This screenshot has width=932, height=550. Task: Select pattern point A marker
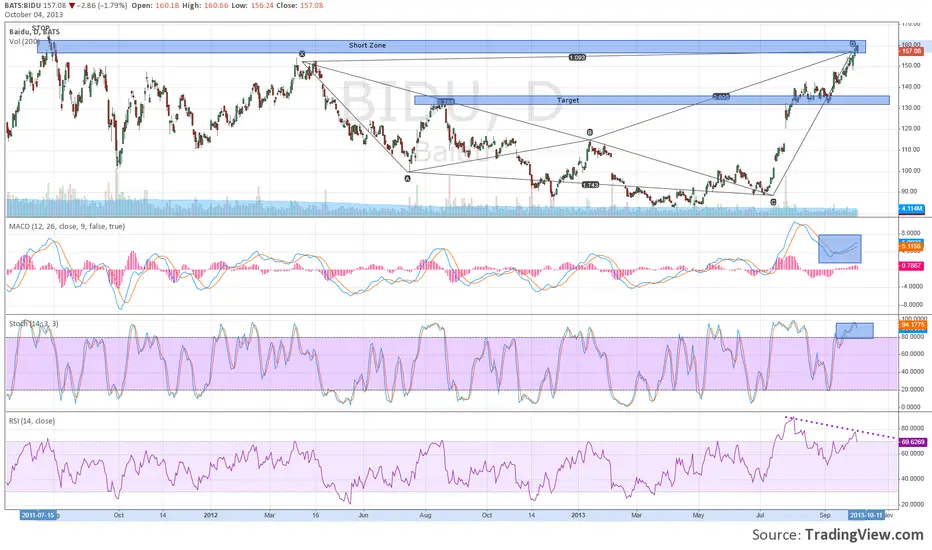pos(408,178)
